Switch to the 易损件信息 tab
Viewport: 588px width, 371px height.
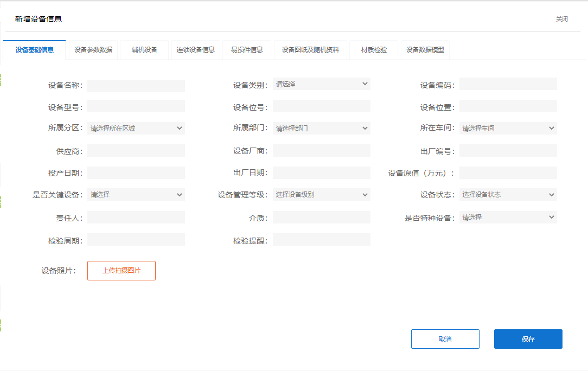247,50
